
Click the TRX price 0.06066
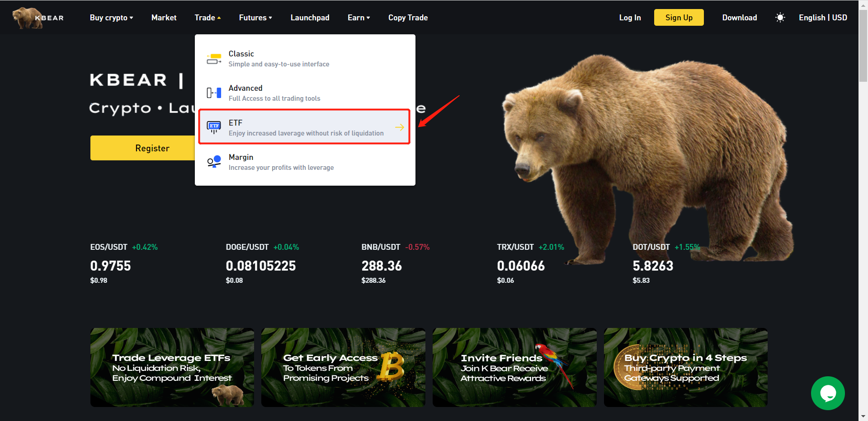point(521,266)
